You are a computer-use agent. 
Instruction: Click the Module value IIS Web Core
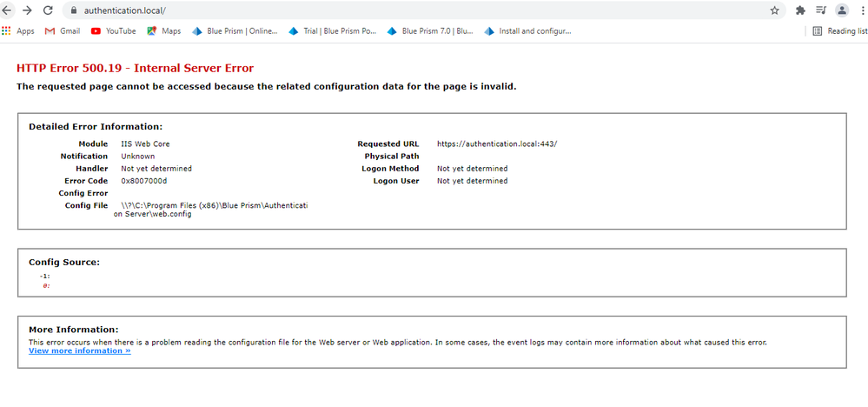click(x=146, y=144)
